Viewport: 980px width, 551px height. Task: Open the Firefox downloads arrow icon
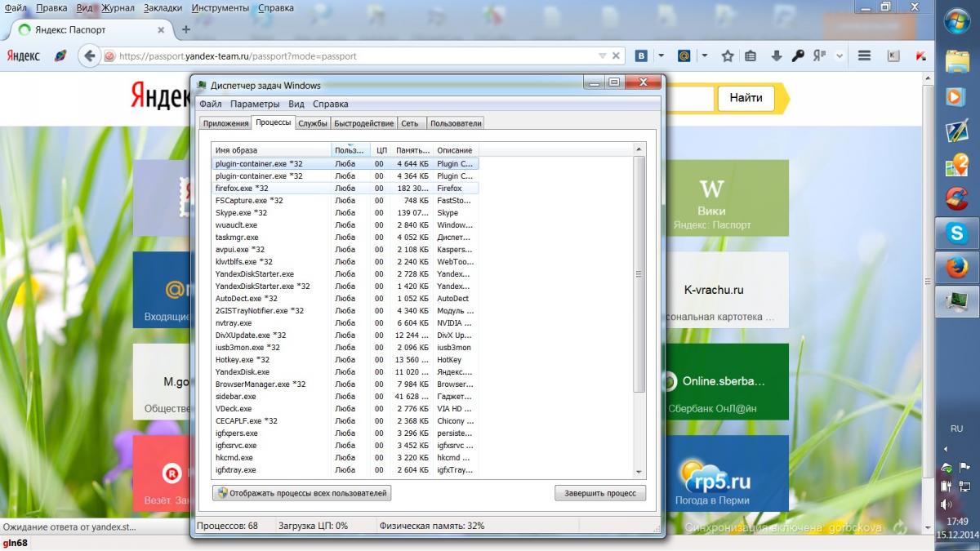776,56
